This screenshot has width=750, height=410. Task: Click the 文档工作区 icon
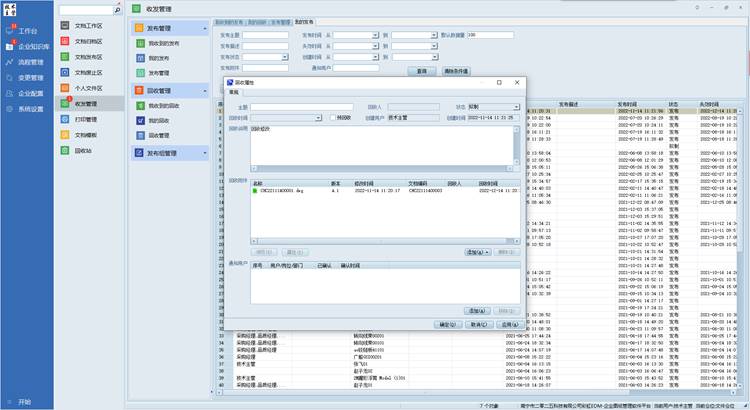66,26
